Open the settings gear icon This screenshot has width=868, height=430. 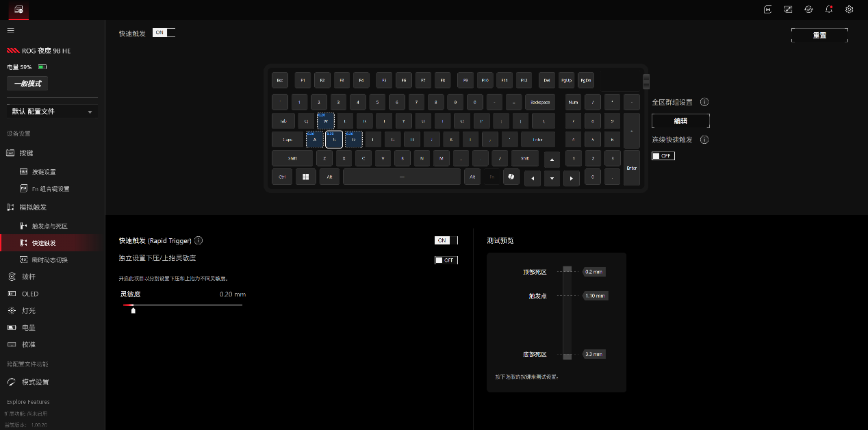coord(849,9)
